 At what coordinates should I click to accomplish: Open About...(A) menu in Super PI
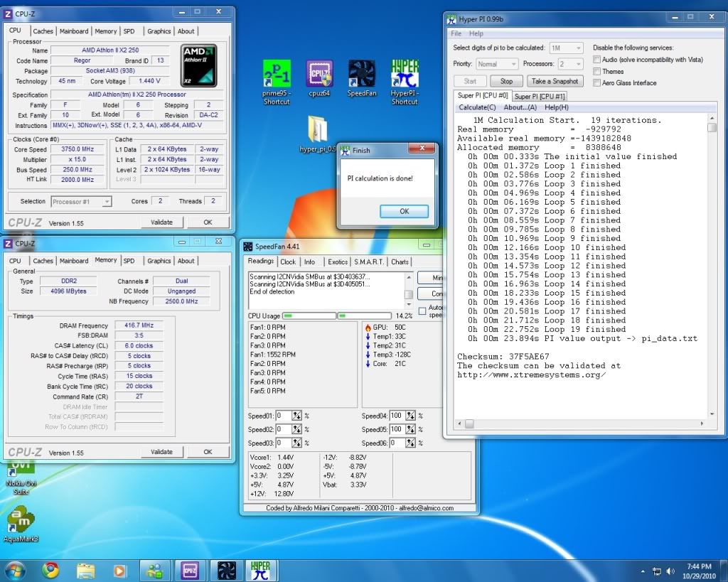(x=520, y=107)
